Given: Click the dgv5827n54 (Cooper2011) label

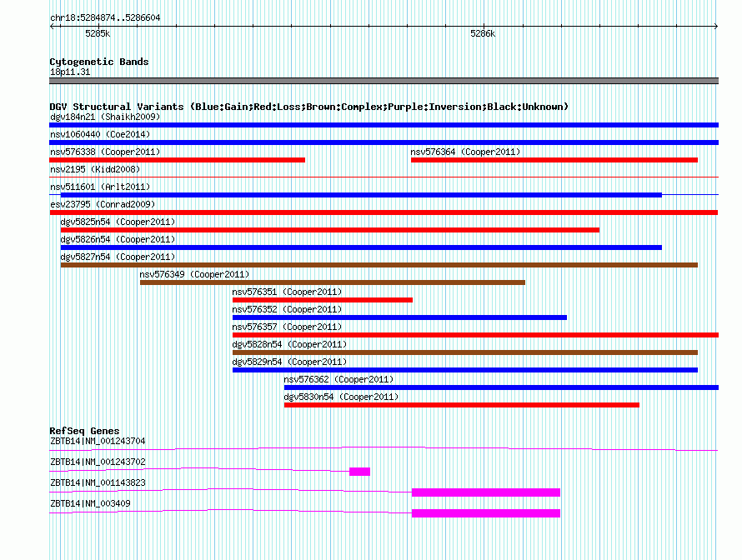Looking at the screenshot, I should point(118,257).
